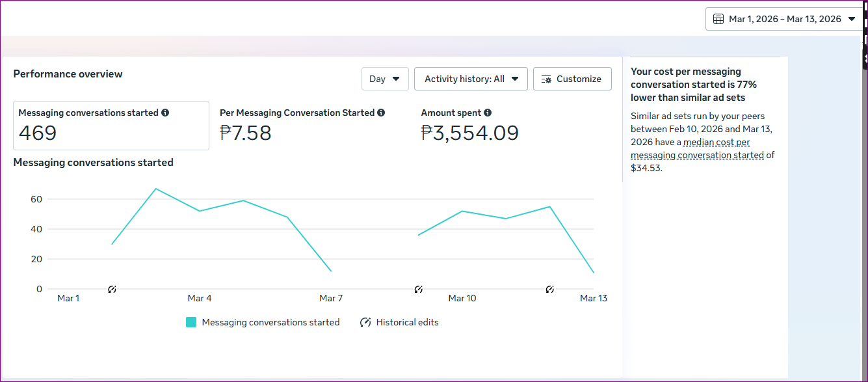This screenshot has width=868, height=382.
Task: Select the Messaging conversations started 469 metric card
Action: (111, 126)
